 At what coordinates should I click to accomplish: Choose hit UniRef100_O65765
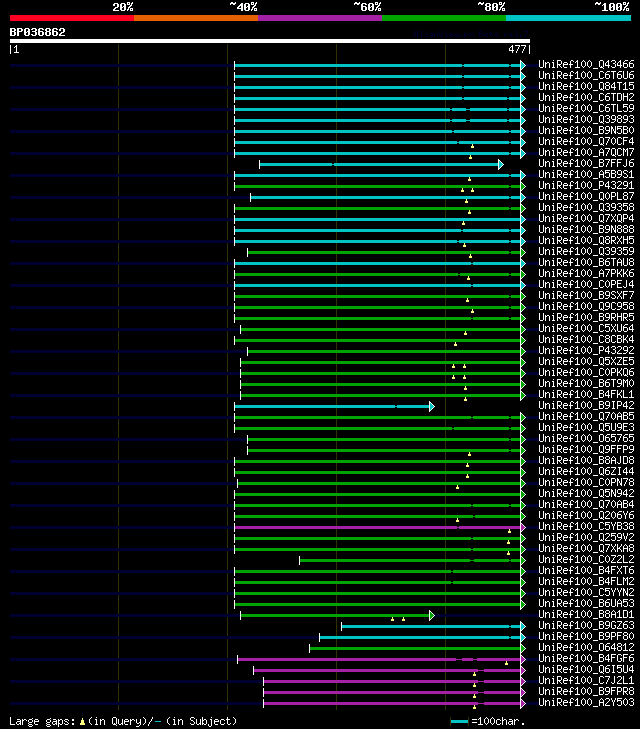click(x=586, y=439)
